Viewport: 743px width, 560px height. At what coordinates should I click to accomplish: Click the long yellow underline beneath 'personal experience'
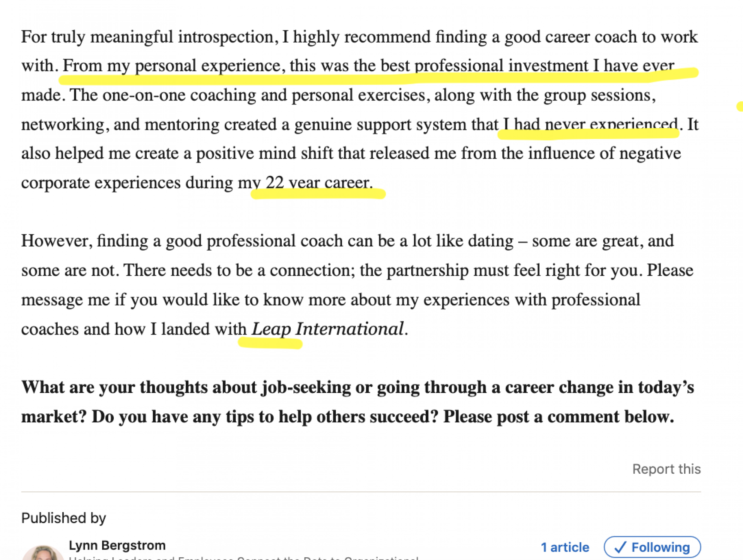(x=378, y=76)
